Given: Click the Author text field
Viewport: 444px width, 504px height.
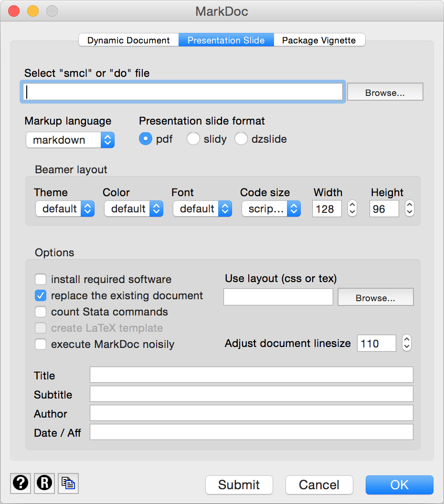Looking at the screenshot, I should (252, 413).
